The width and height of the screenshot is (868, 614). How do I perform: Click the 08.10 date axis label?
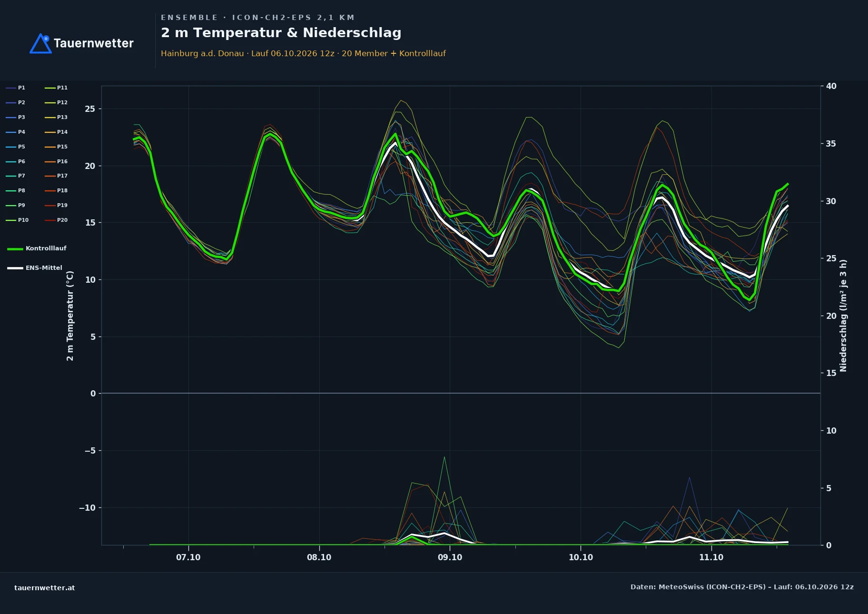pos(319,557)
